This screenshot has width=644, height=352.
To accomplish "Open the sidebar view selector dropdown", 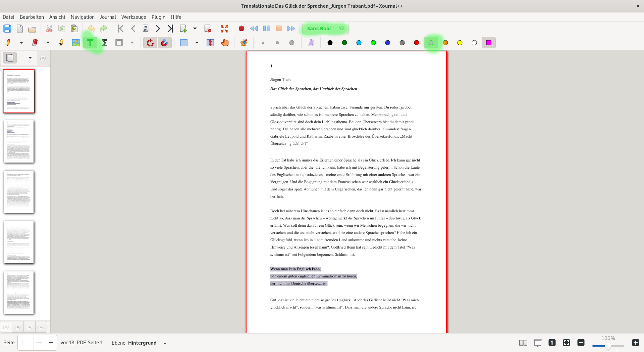I will click(30, 58).
